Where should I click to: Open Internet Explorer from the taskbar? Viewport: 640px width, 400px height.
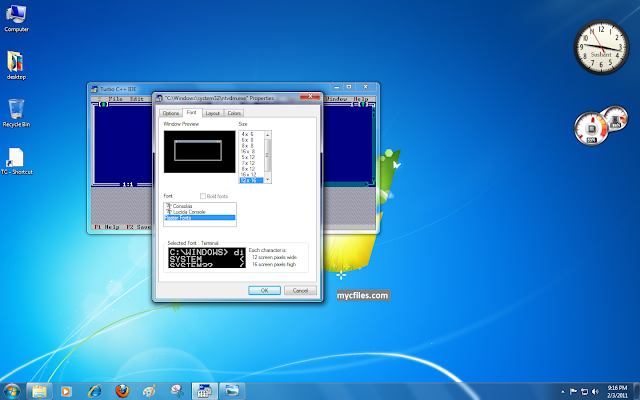click(x=94, y=391)
